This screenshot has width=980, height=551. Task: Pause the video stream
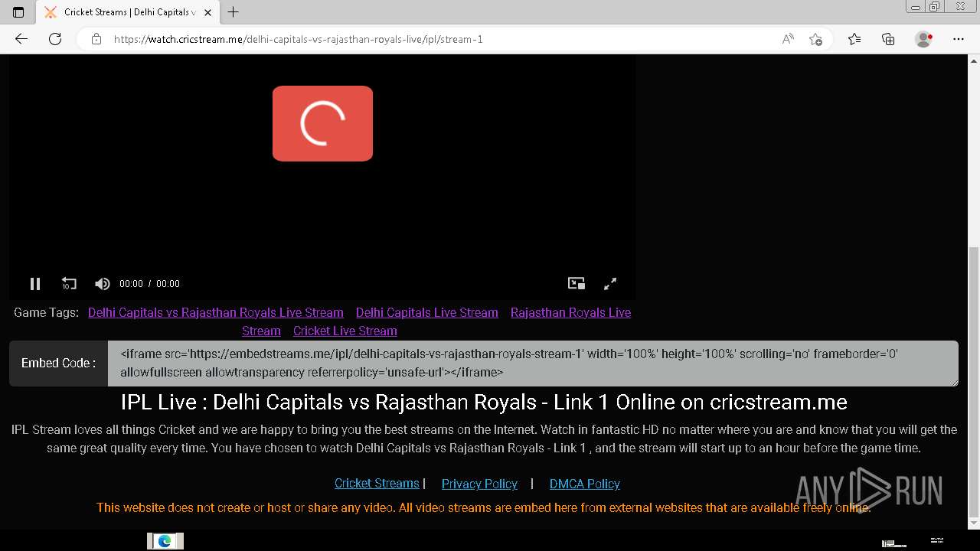[x=35, y=284]
